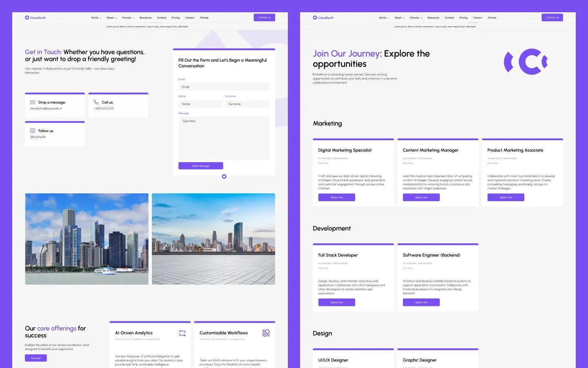588x368 pixels.
Task: Click the Marketing section heading
Action: 327,123
